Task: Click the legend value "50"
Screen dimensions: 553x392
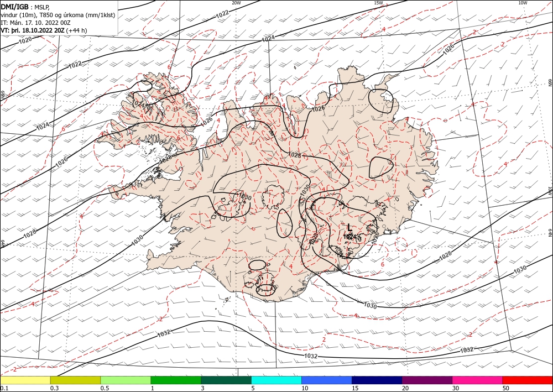Action: coord(506,388)
